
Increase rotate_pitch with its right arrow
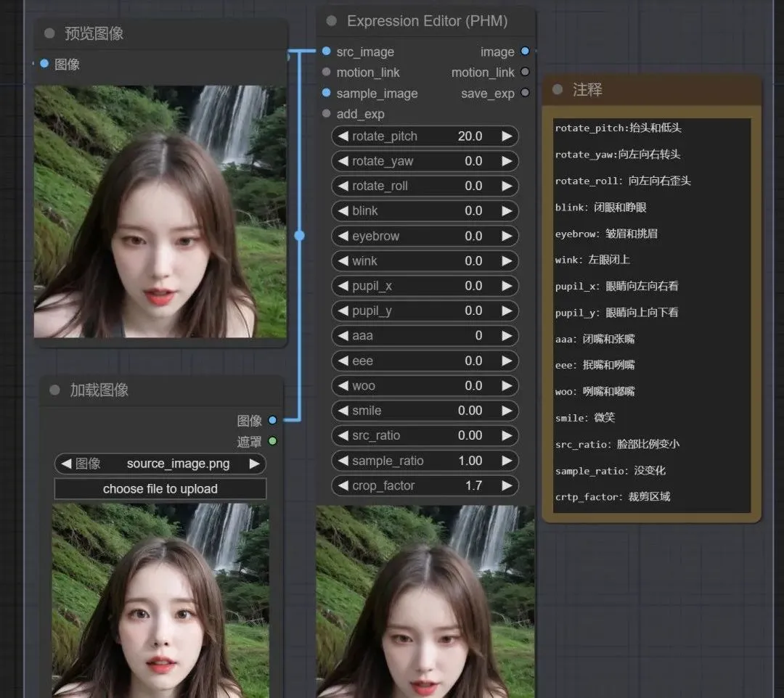pos(506,136)
